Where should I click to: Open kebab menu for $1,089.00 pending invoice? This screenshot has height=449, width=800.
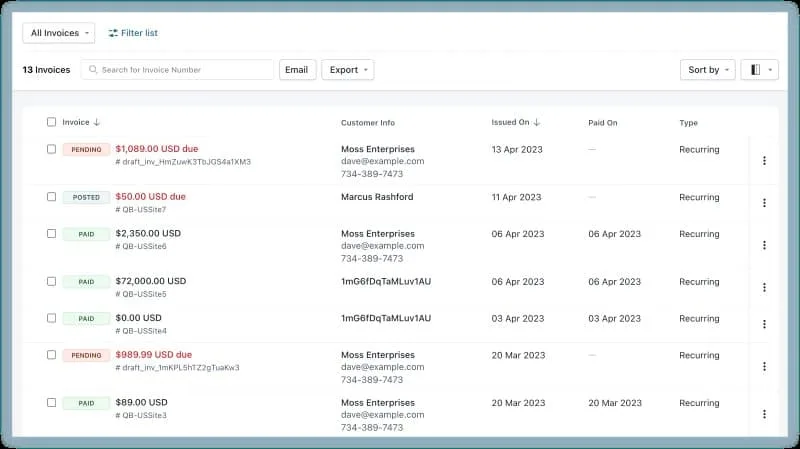[x=764, y=160]
